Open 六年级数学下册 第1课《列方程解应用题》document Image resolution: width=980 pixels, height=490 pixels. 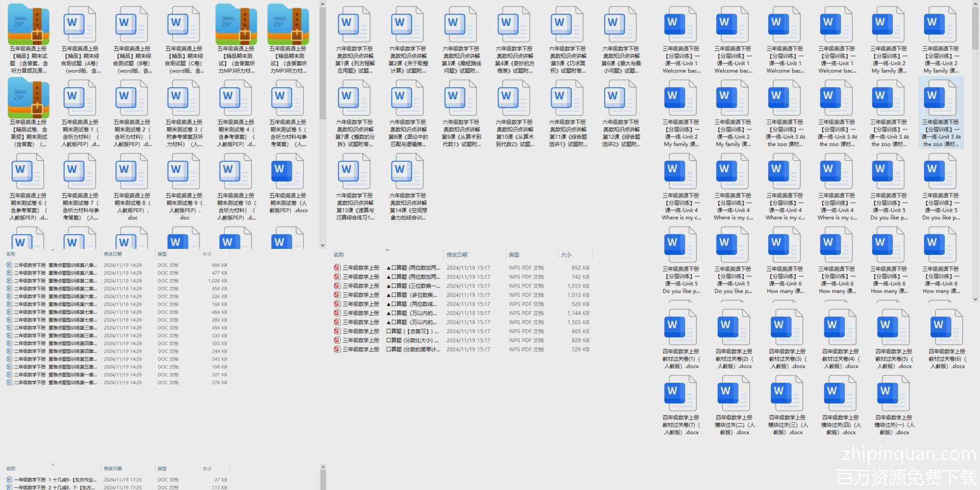click(x=355, y=24)
